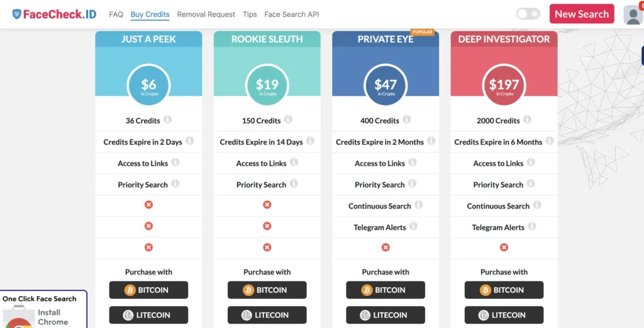Image resolution: width=644 pixels, height=328 pixels.
Task: Click the $19 Rookie Sleuth price circle
Action: [267, 85]
